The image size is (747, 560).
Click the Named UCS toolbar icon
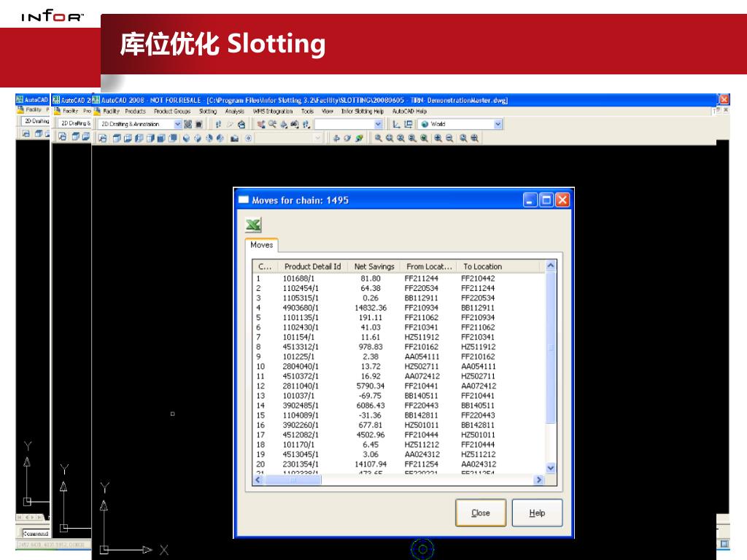(409, 124)
